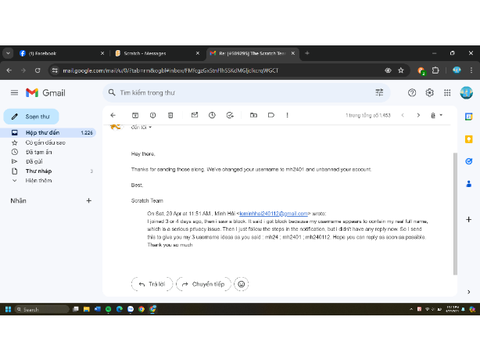
Task: Forward the email with Chuyển tiếp
Action: (x=204, y=284)
